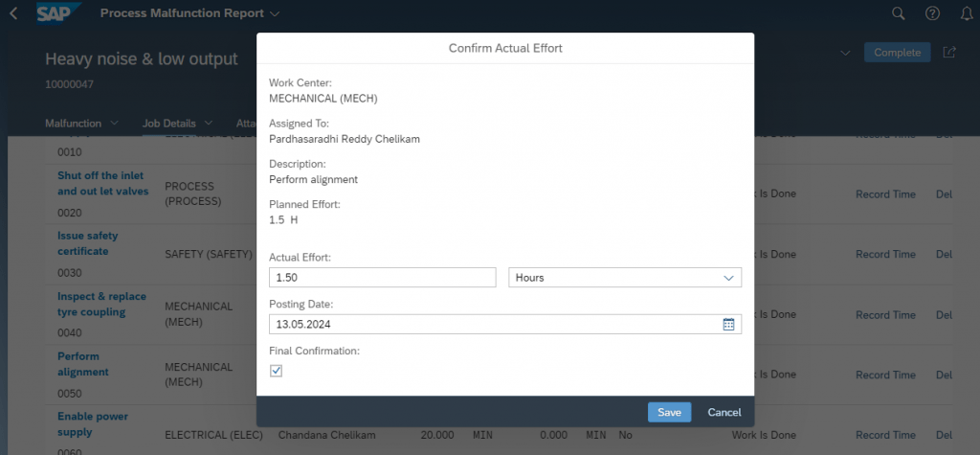Click Record Time in operation 0050 row
The height and width of the screenshot is (455, 980).
[885, 375]
